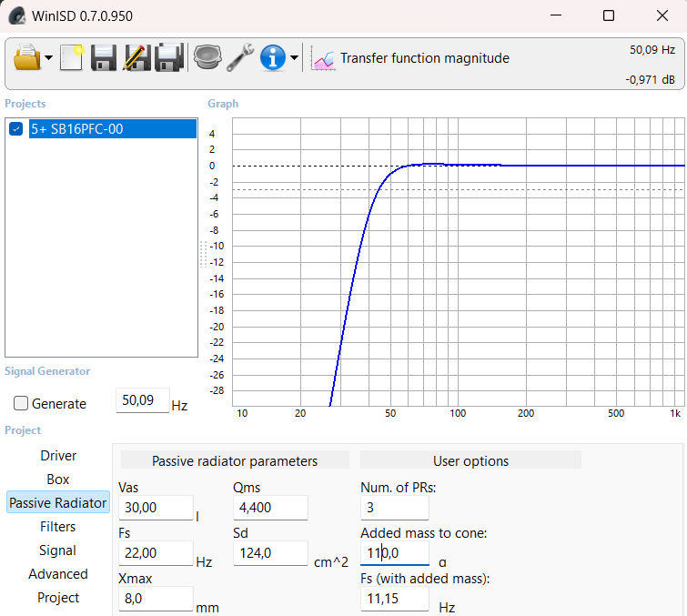Screen dimensions: 687x616
Task: Click the Sd input field
Action: coord(270,553)
